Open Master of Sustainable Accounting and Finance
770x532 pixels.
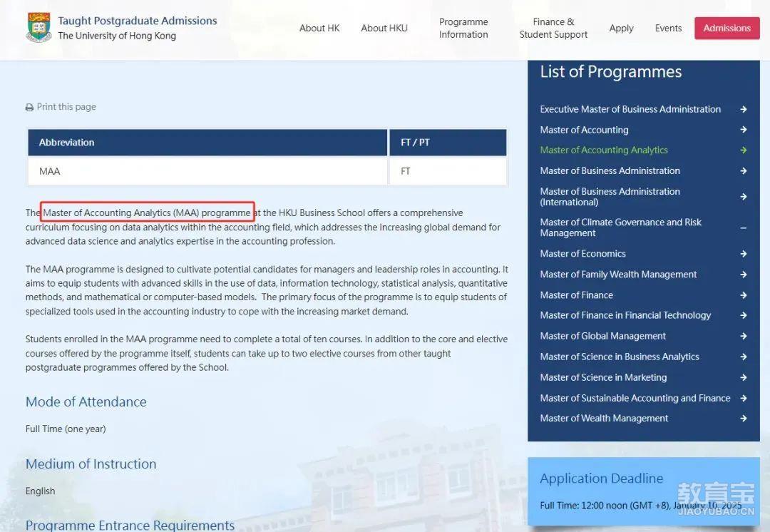coord(635,398)
